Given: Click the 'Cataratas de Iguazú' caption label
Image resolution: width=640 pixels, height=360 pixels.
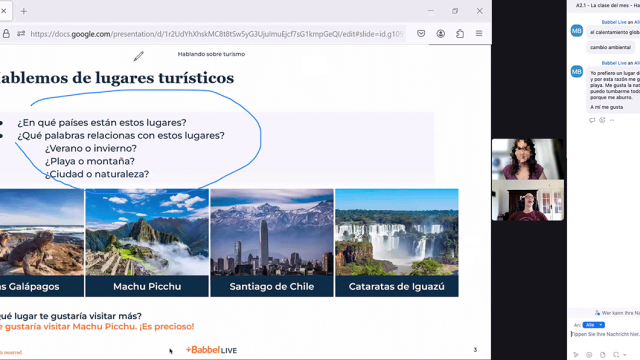Looking at the screenshot, I should click(x=397, y=287).
